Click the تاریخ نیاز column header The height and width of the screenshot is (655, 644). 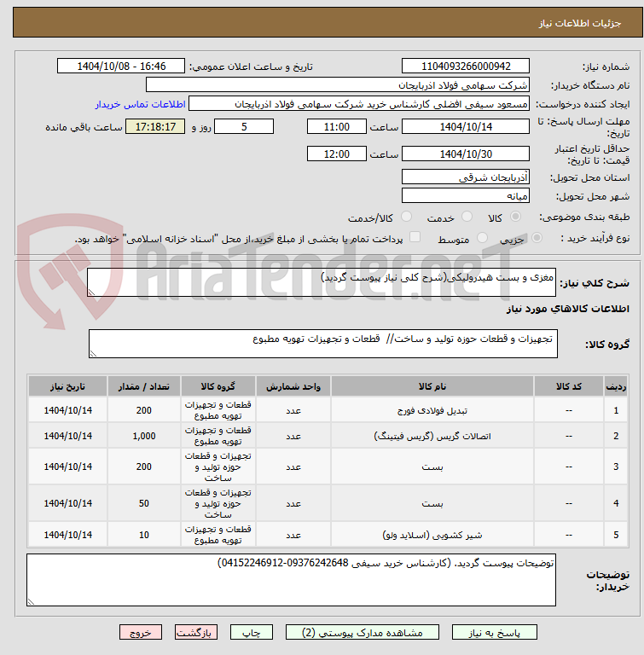(x=67, y=386)
